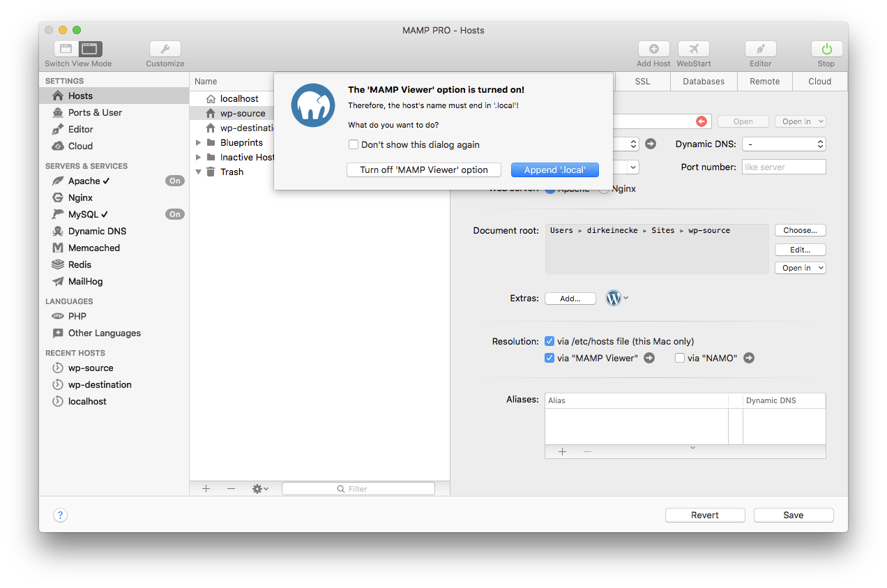Click the Save button

click(794, 515)
